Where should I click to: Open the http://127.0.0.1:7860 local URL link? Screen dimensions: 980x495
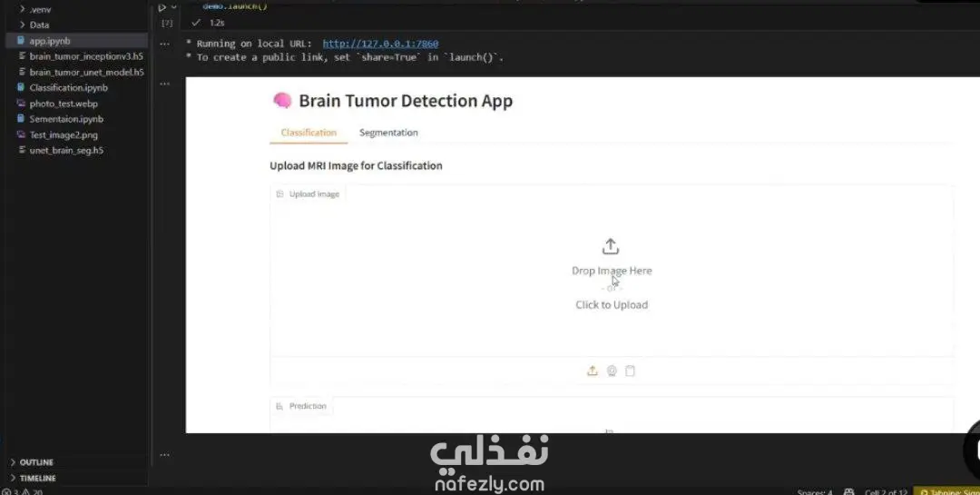point(380,44)
